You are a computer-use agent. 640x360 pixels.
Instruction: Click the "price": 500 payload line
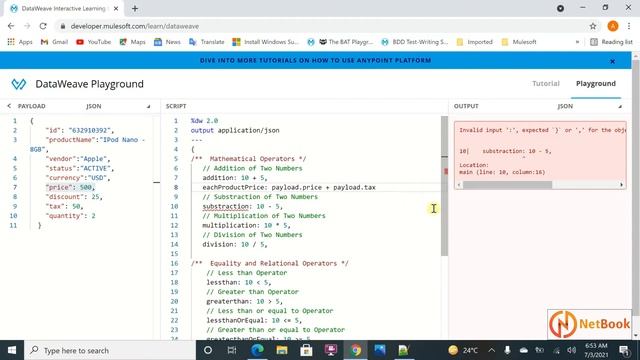click(70, 187)
